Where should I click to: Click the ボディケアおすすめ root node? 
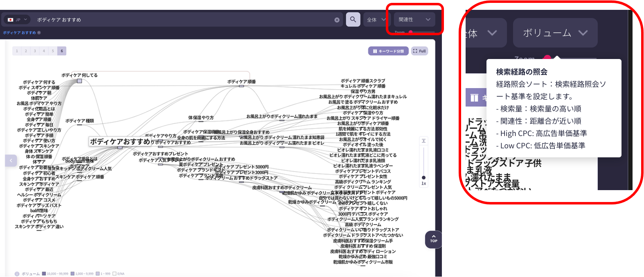(x=120, y=142)
